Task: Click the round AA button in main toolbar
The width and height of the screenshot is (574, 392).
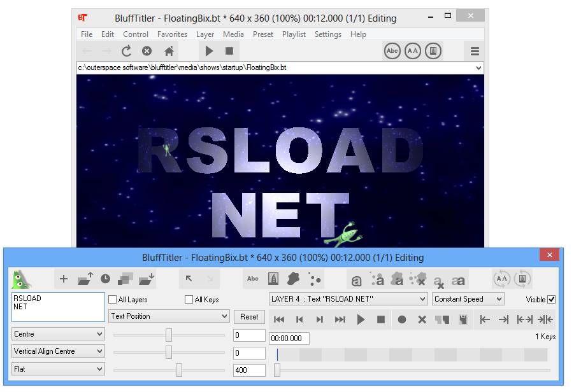Action: click(x=413, y=51)
